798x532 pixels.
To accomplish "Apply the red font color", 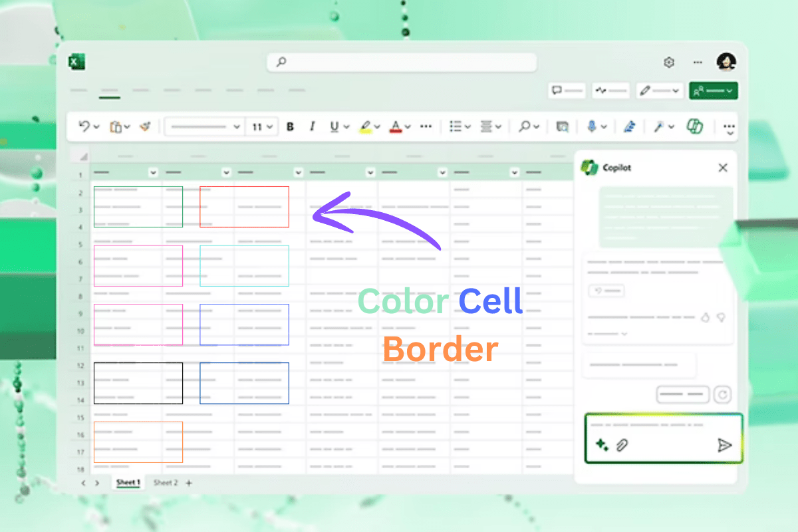I will pos(396,126).
